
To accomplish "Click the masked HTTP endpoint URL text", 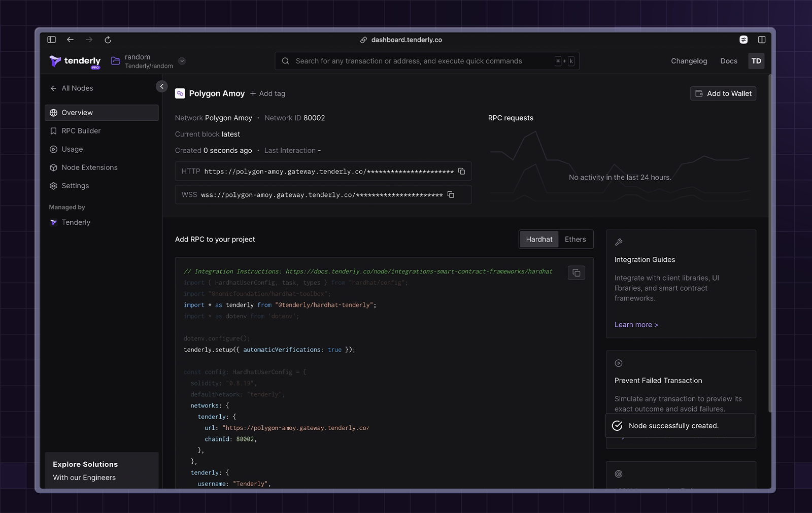I will [x=329, y=172].
